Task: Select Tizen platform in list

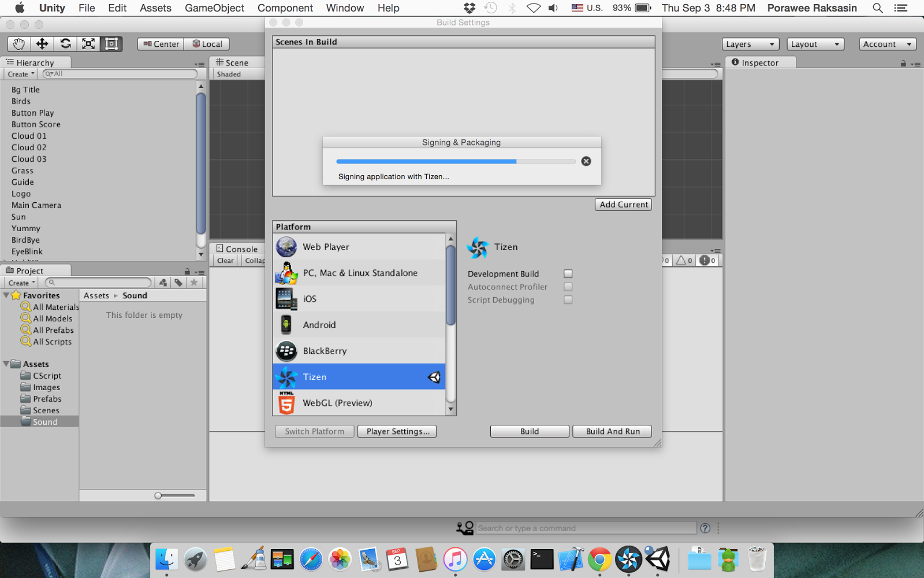Action: click(x=359, y=377)
